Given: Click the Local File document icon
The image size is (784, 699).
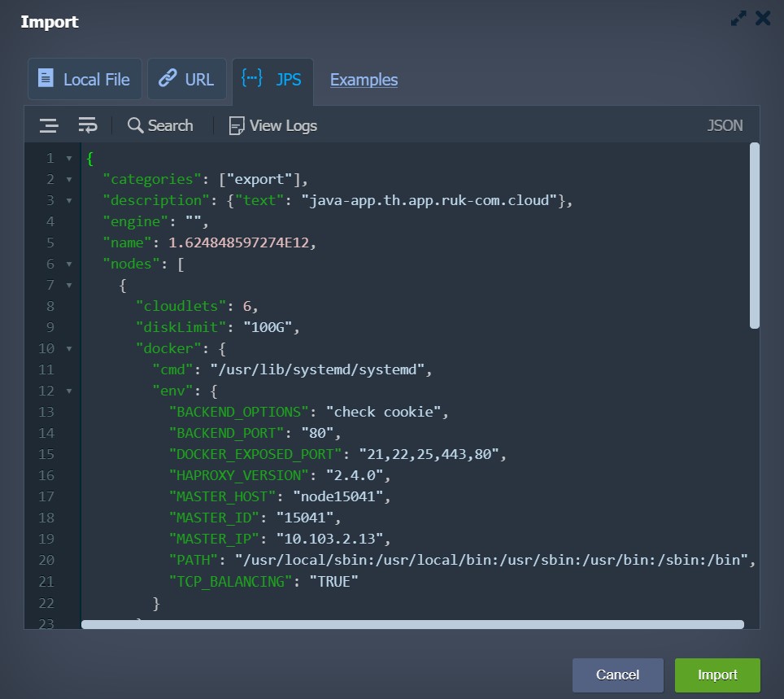Looking at the screenshot, I should (x=46, y=78).
